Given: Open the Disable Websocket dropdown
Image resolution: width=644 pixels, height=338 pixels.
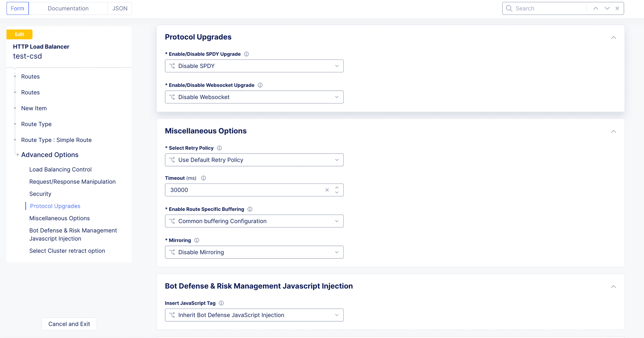Looking at the screenshot, I should 254,97.
